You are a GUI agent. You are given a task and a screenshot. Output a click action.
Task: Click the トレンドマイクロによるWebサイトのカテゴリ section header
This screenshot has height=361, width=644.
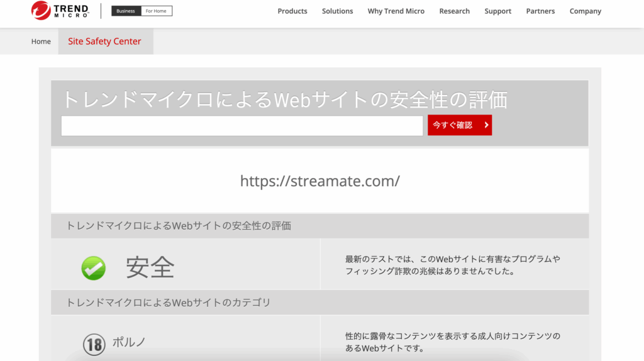pyautogui.click(x=320, y=303)
